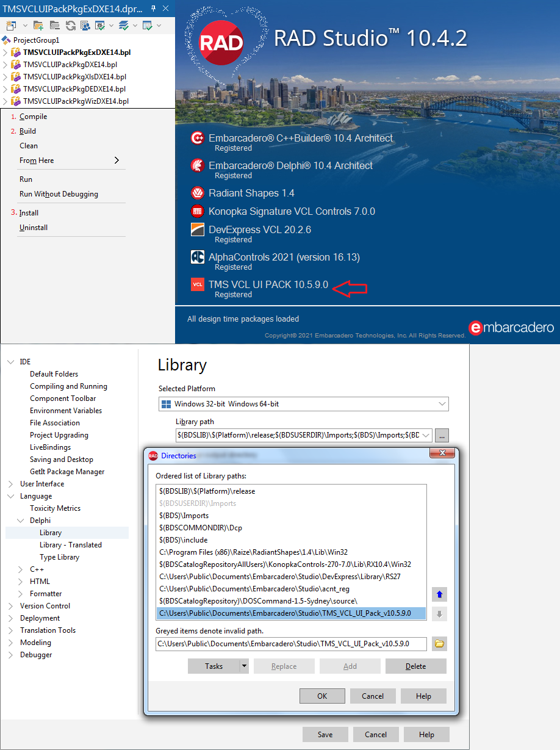Viewport: 560px width, 750px height.
Task: Collapse the IDE options tree node
Action: click(x=10, y=362)
